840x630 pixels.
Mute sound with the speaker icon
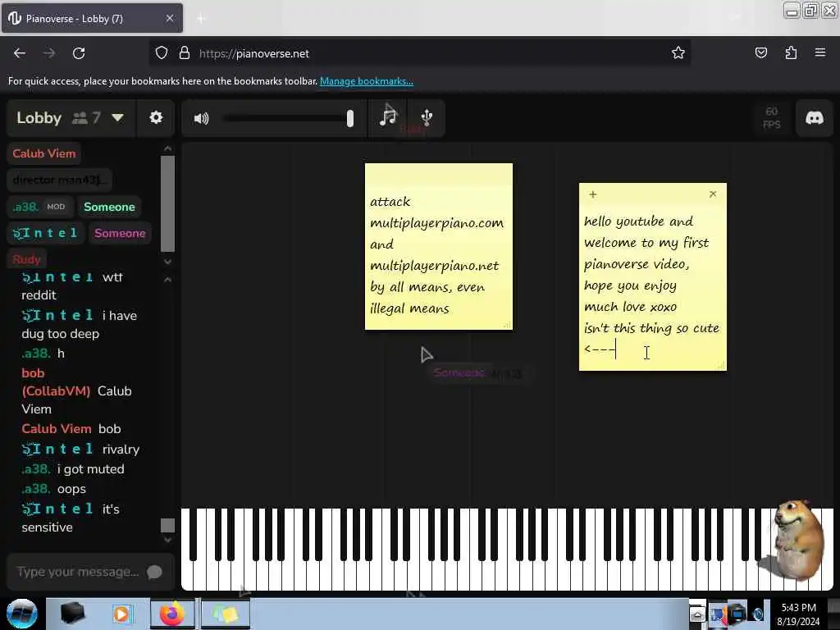click(x=201, y=118)
